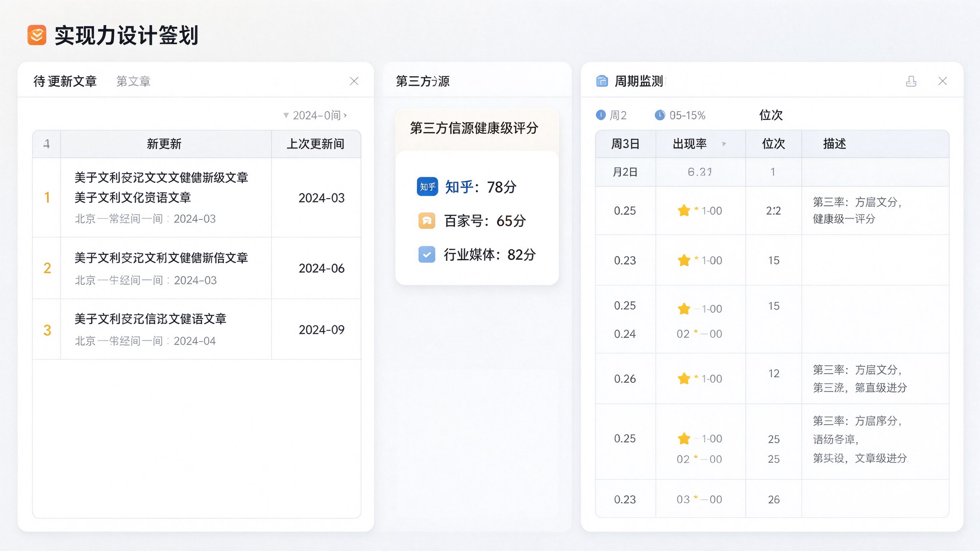Click the clock icon beside 05-15%

[660, 115]
